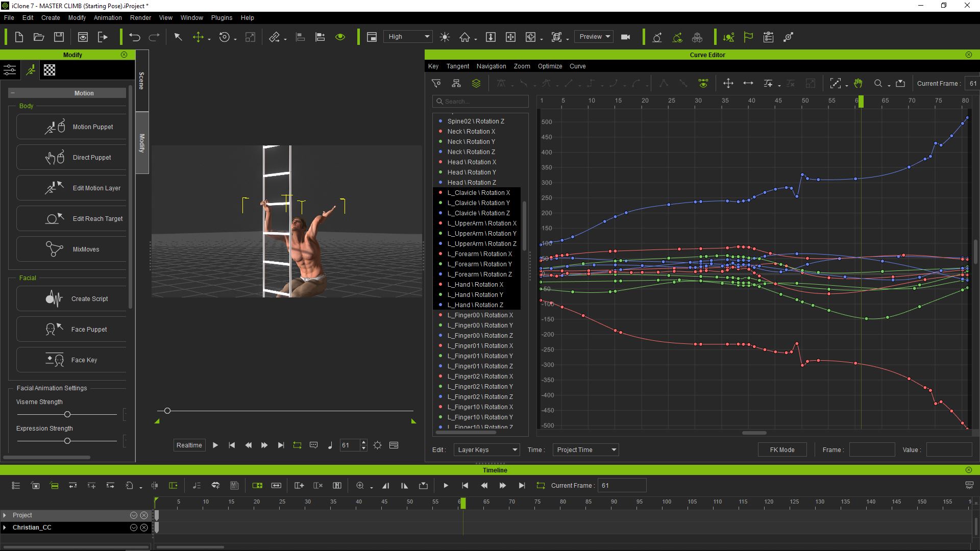This screenshot has height=551, width=980.
Task: Switch to the Animation tab icon in Modify
Action: coord(31,70)
